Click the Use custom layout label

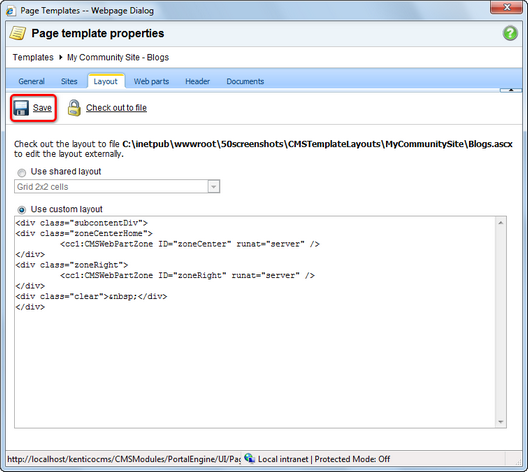67,209
